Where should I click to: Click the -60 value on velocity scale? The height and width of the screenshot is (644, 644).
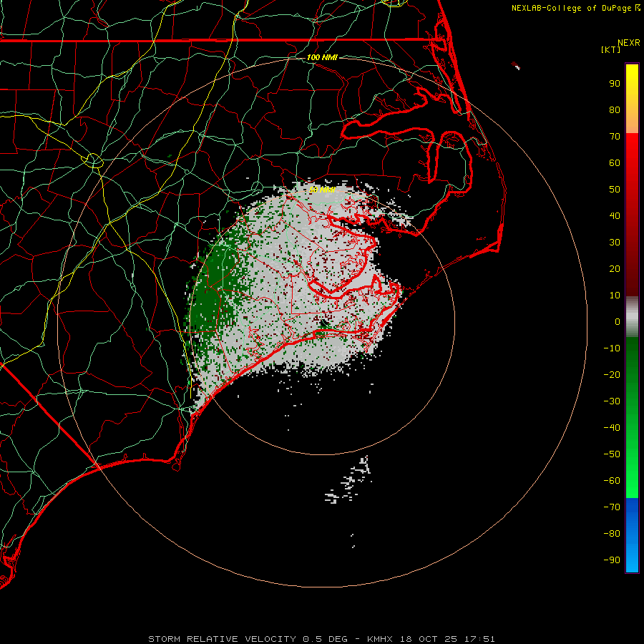(x=612, y=481)
